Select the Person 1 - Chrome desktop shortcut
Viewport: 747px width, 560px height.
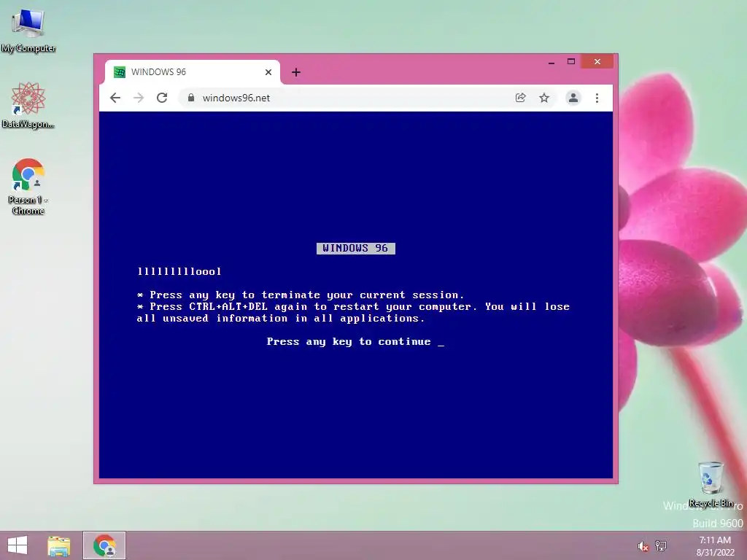(28, 187)
